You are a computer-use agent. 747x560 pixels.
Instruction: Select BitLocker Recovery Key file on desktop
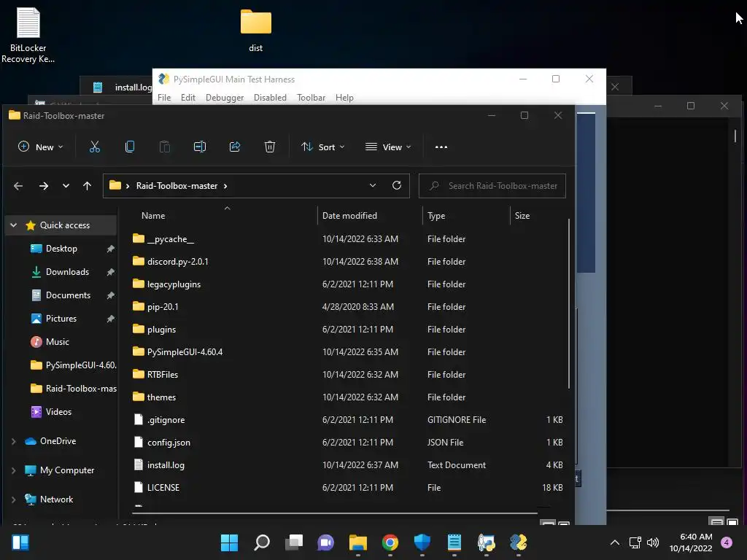point(28,35)
